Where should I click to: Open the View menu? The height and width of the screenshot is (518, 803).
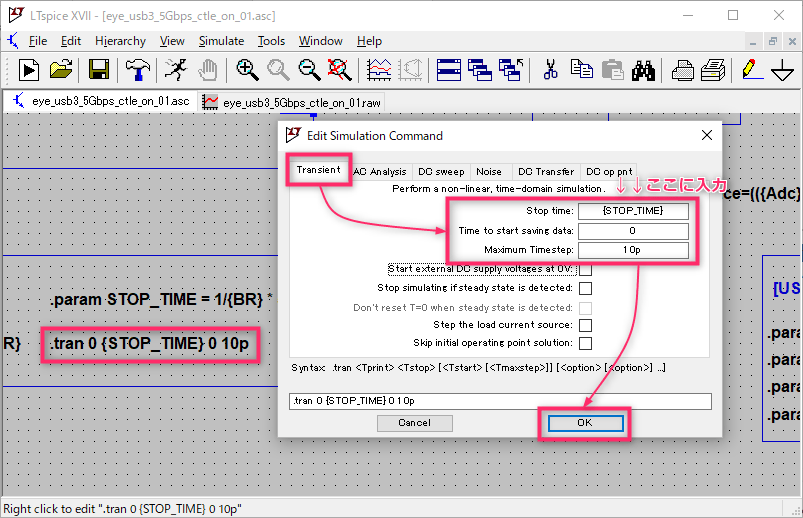click(x=172, y=41)
